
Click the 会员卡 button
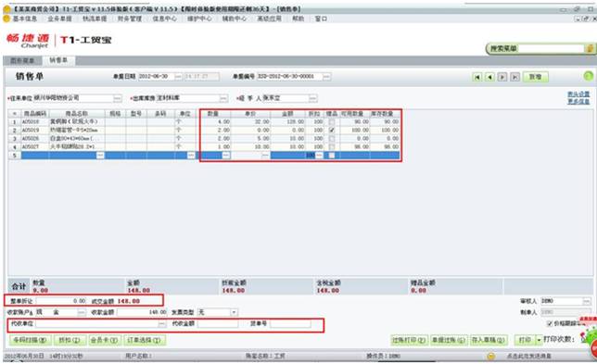click(105, 340)
